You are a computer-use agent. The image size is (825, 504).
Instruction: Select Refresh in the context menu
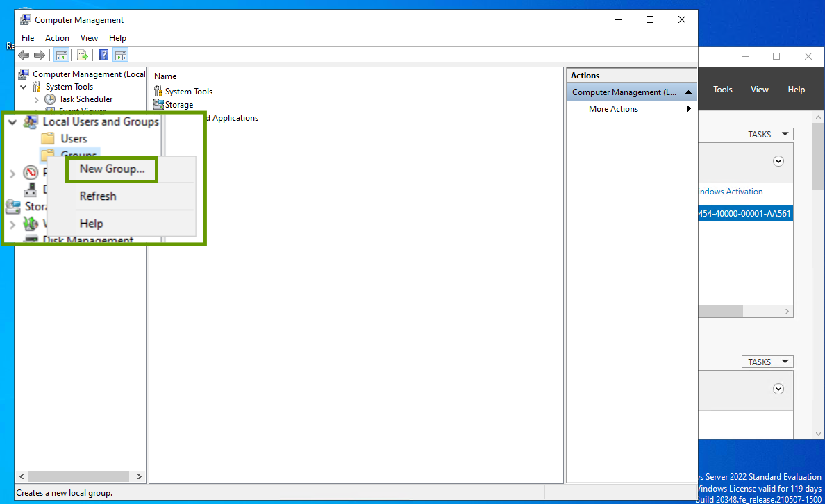98,196
